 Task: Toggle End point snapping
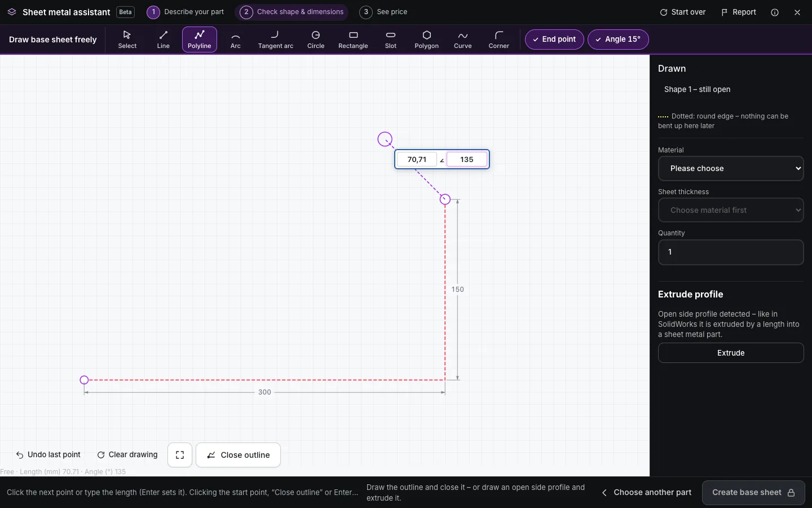(554, 40)
